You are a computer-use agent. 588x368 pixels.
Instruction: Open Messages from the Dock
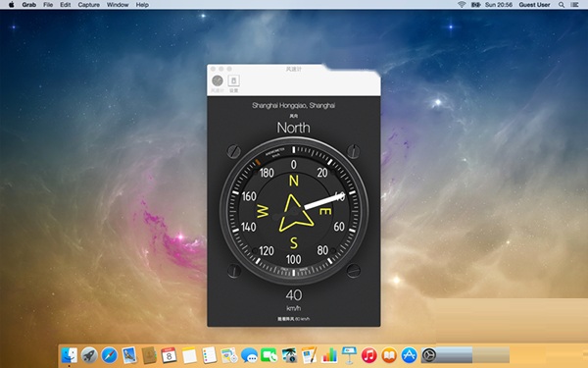tap(249, 355)
